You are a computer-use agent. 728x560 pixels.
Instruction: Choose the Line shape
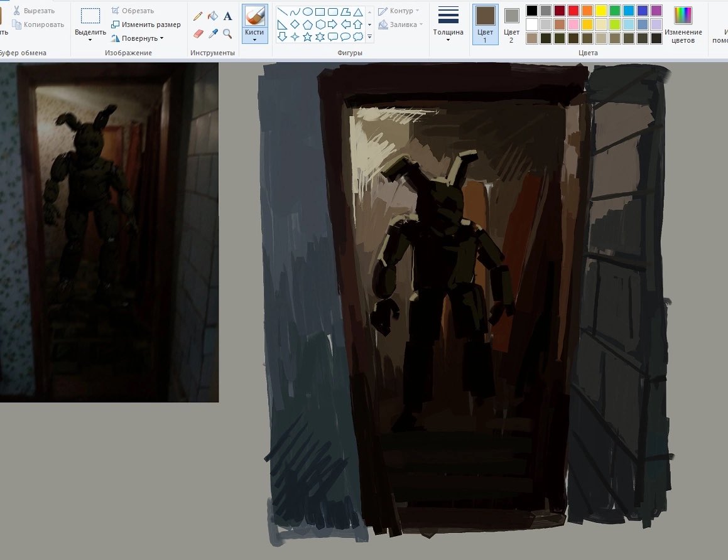click(282, 12)
